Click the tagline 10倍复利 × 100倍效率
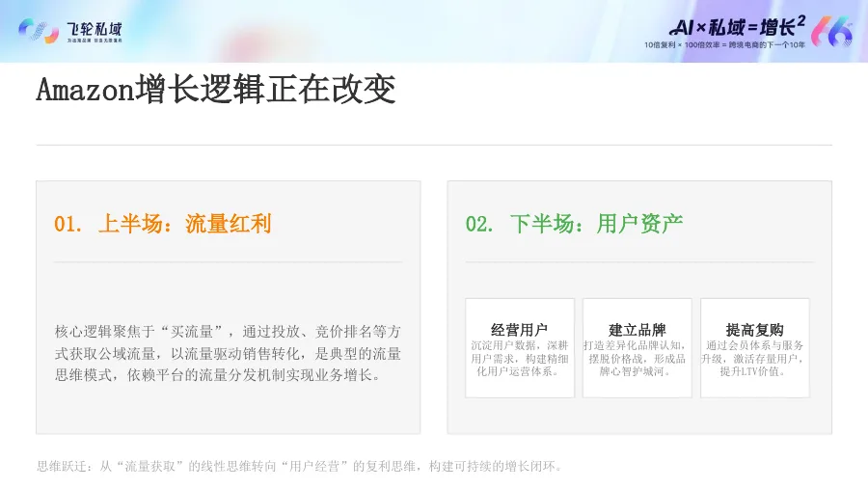The image size is (868, 489). [x=724, y=45]
